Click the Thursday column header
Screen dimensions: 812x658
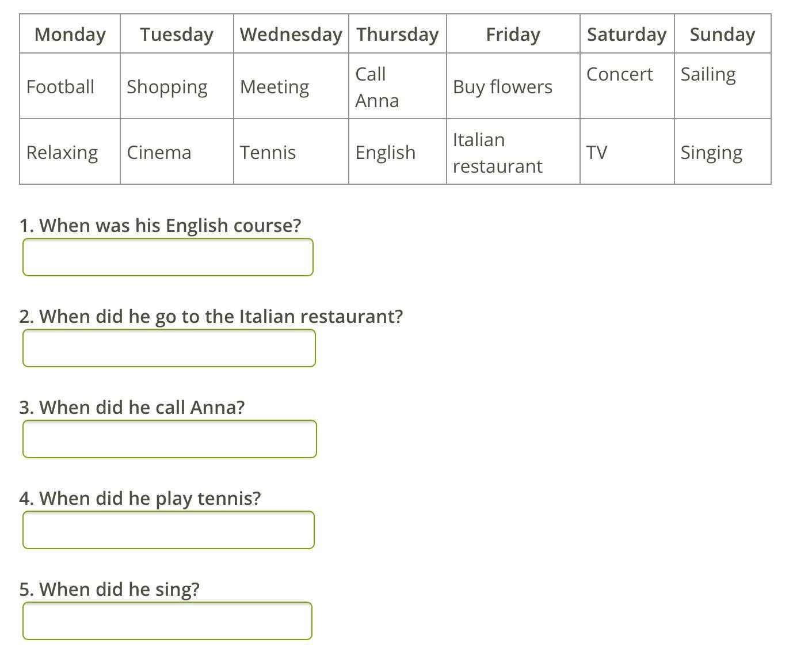pyautogui.click(x=398, y=34)
